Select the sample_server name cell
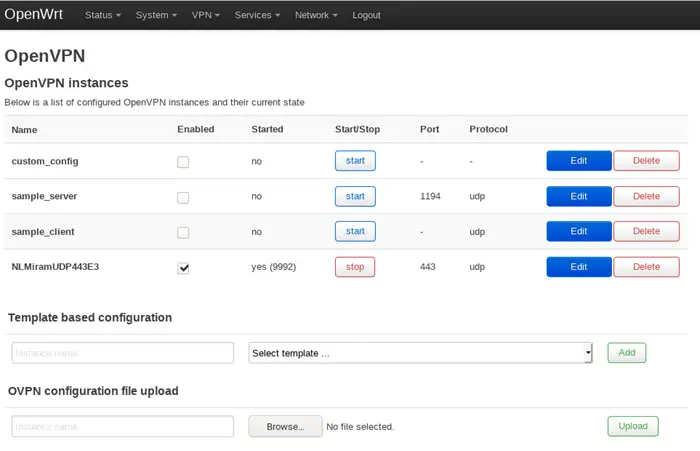 click(x=44, y=196)
